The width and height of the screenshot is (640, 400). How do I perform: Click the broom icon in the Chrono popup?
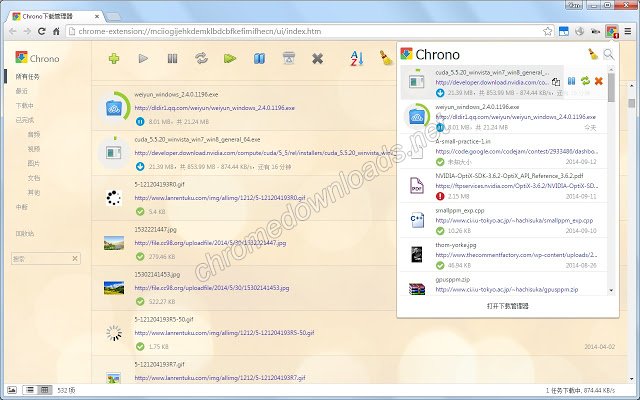592,54
